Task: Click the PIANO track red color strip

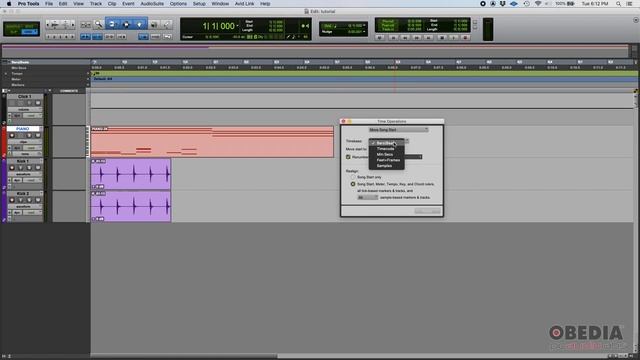Action: pyautogui.click(x=4, y=142)
